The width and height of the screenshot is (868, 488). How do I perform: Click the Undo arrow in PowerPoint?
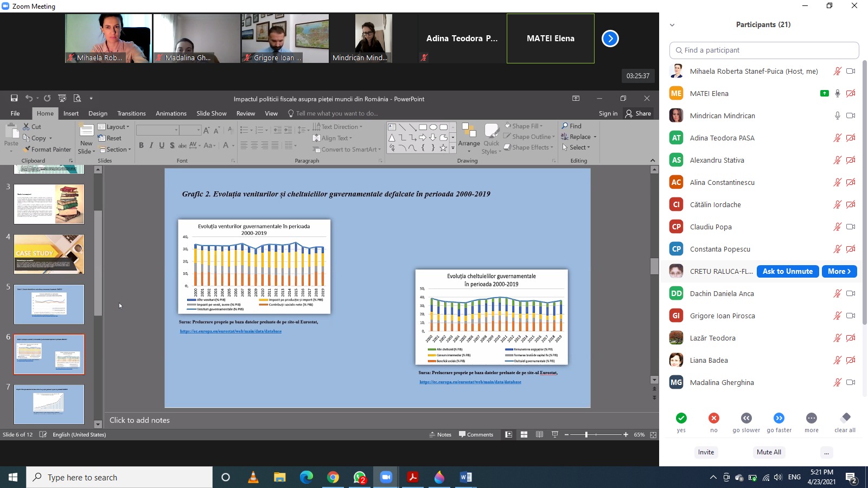tap(29, 98)
